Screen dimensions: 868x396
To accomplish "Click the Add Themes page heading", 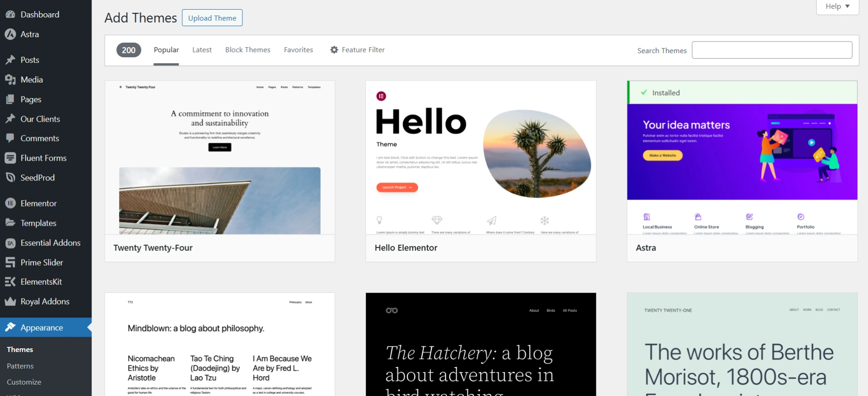I will (x=141, y=18).
